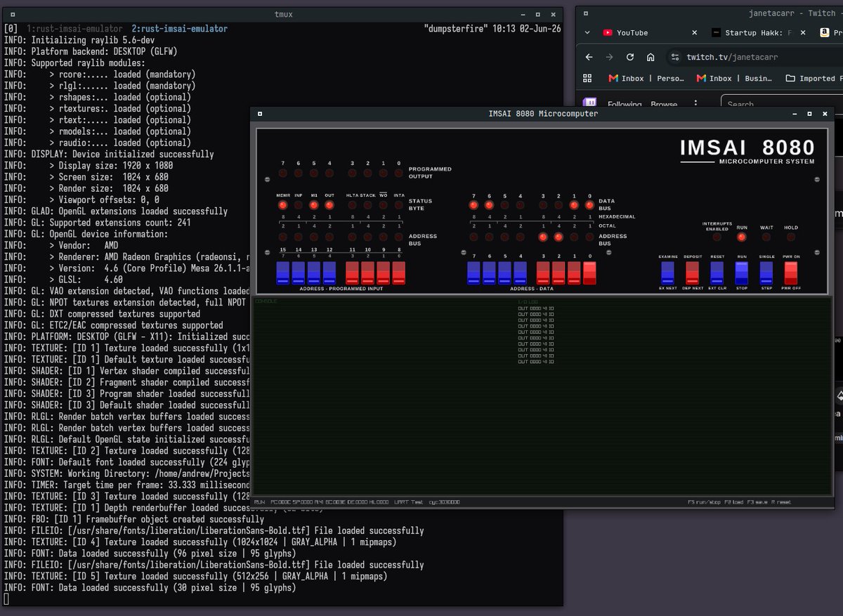Go to the browser home page
Screen dimensions: 843x616
(651, 57)
